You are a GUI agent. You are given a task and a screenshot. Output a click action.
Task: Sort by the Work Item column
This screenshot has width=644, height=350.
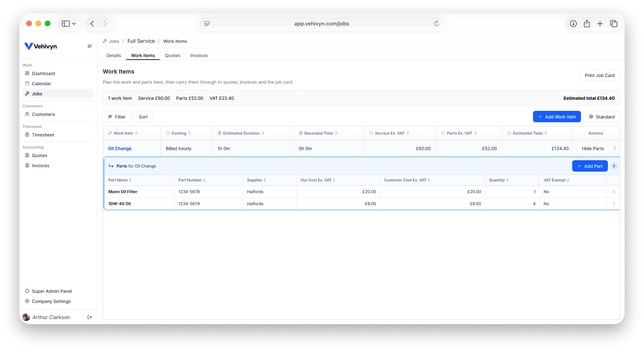click(123, 133)
